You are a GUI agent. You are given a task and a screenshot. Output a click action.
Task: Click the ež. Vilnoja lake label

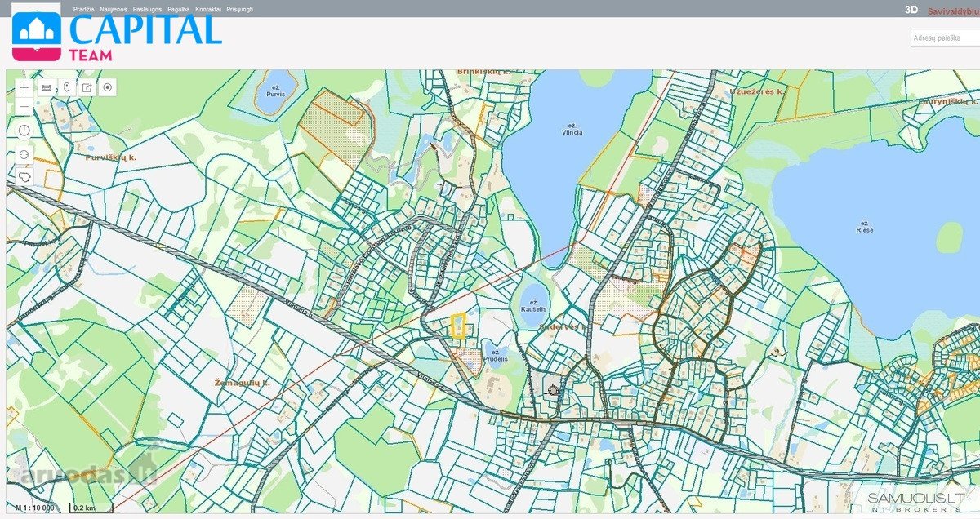pyautogui.click(x=572, y=129)
